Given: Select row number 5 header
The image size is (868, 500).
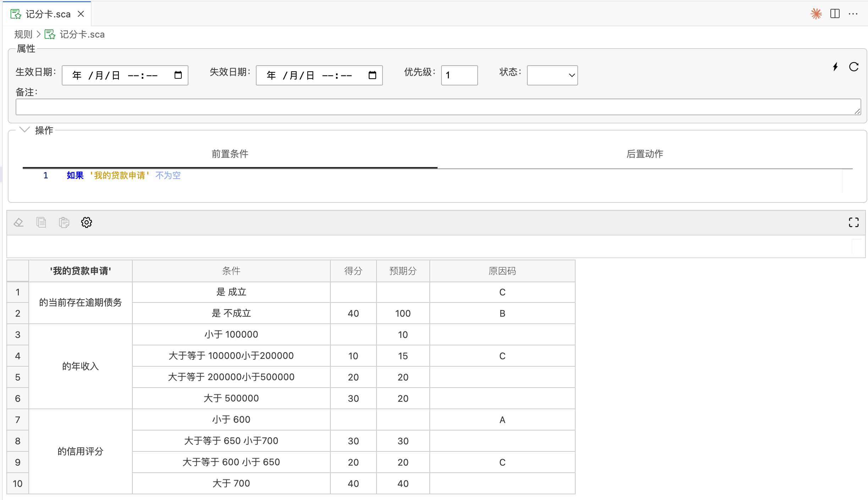Looking at the screenshot, I should [x=18, y=377].
